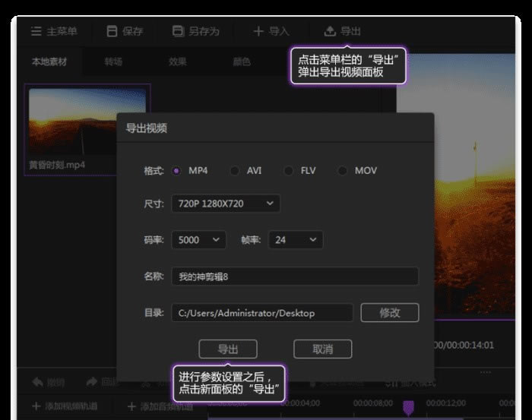Select the MP4 format radio button
The width and height of the screenshot is (532, 420).
coord(176,171)
